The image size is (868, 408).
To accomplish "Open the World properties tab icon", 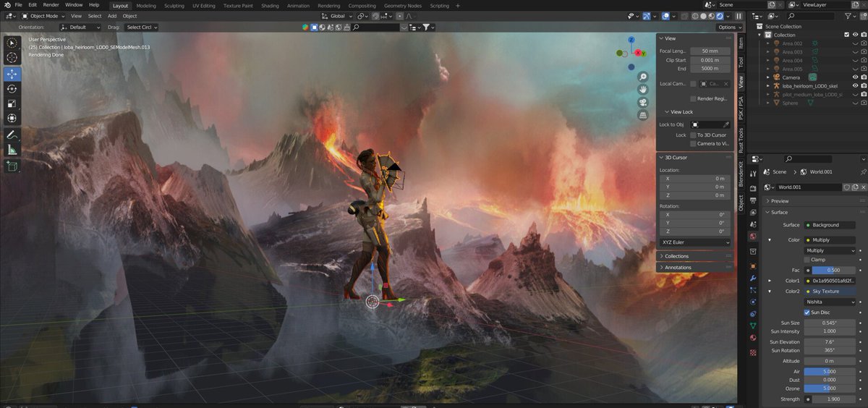I will [753, 237].
